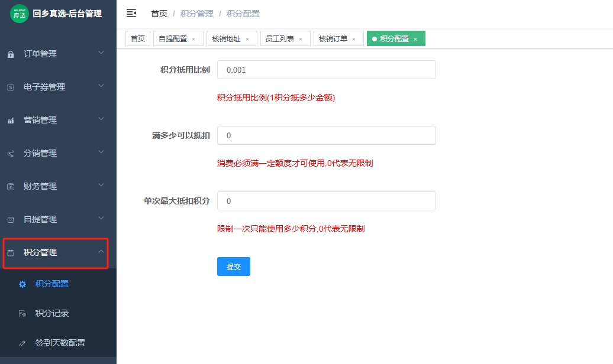The image size is (613, 364).
Task: Collapse the 积分管理 submenu chevron
Action: [100, 252]
